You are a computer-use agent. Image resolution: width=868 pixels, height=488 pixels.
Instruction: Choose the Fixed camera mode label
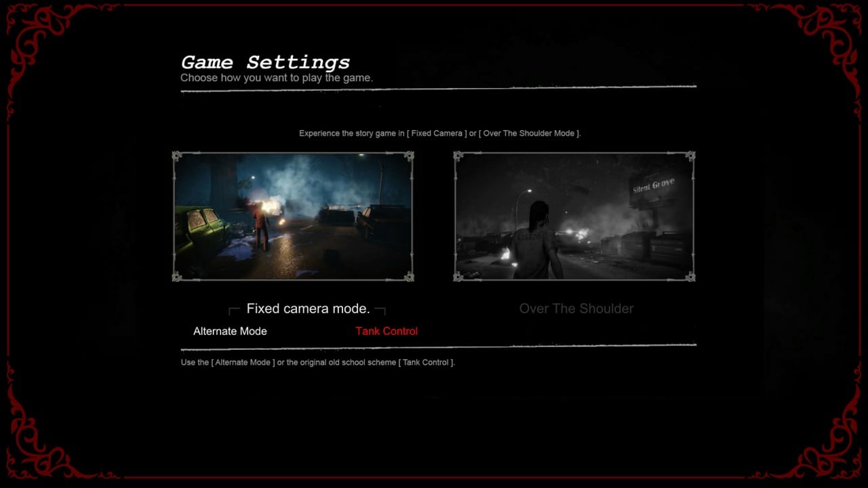pos(308,308)
